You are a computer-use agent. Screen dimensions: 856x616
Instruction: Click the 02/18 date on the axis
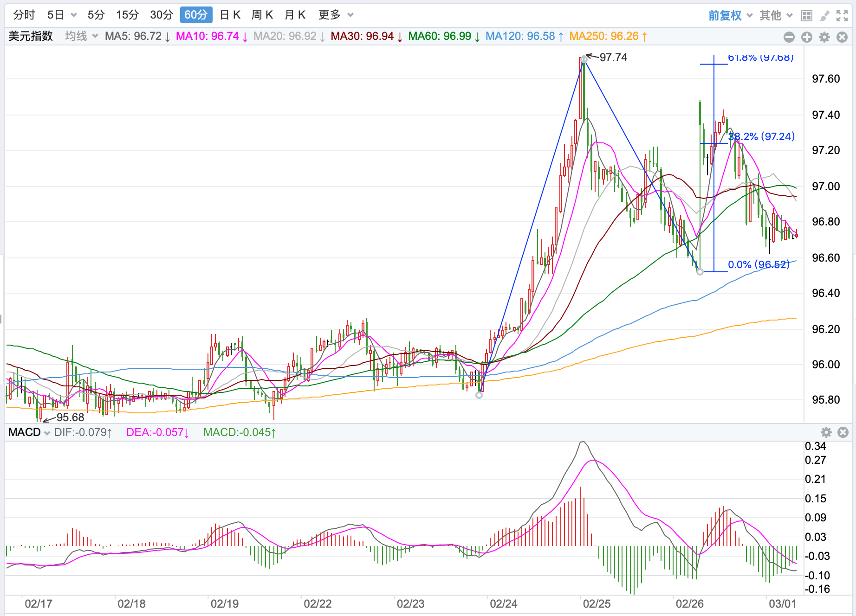coord(131,603)
